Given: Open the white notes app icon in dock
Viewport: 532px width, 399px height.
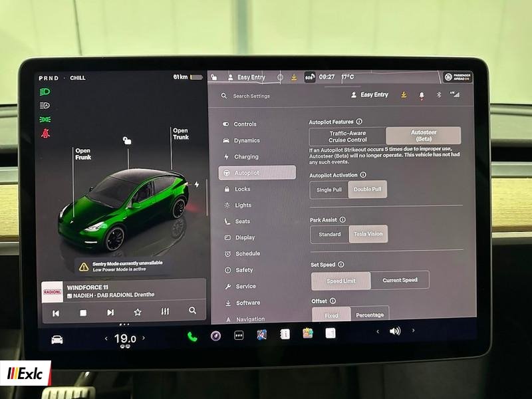Looking at the screenshot, I should (331, 333).
